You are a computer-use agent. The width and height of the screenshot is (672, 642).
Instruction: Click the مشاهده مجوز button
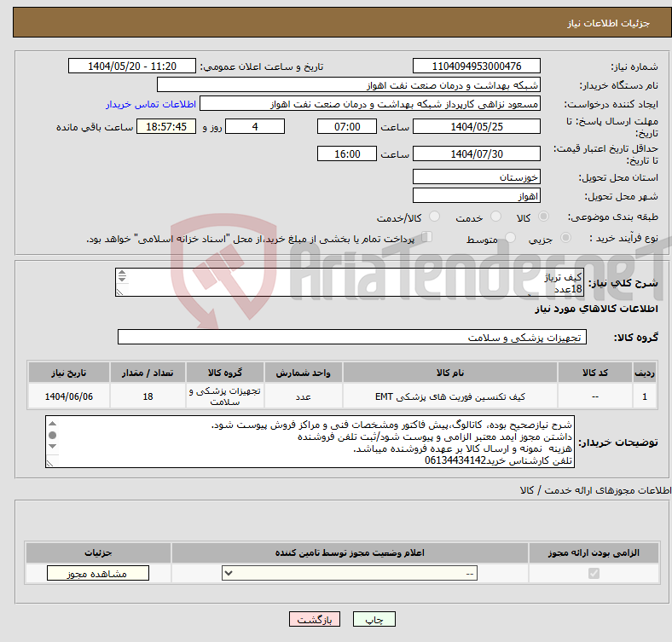[x=97, y=574]
